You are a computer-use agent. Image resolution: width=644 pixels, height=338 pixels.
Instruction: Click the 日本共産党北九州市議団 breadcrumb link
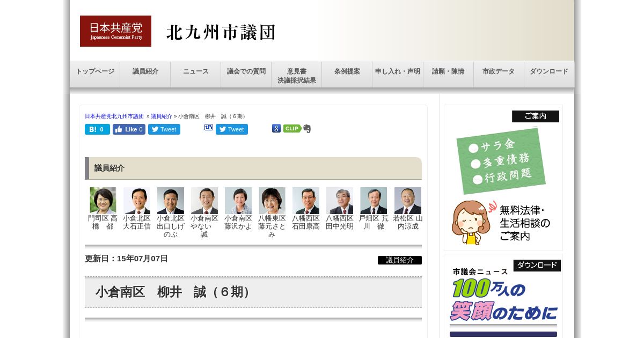point(114,116)
